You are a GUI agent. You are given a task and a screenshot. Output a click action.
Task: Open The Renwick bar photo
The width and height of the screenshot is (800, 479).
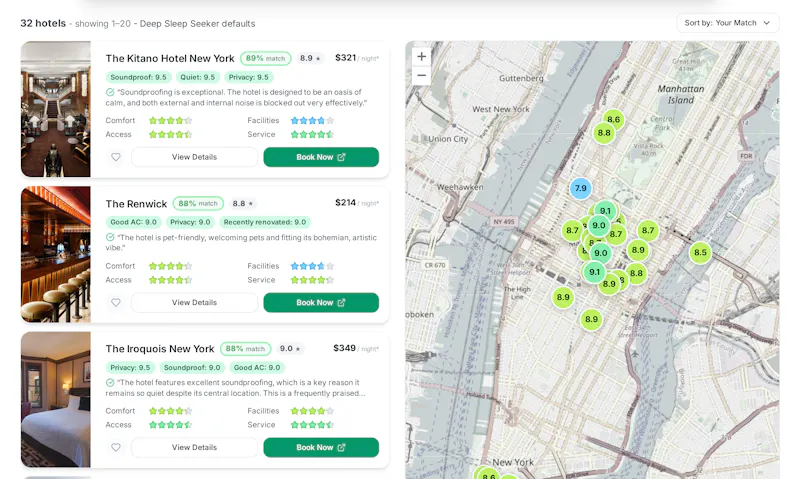[56, 254]
